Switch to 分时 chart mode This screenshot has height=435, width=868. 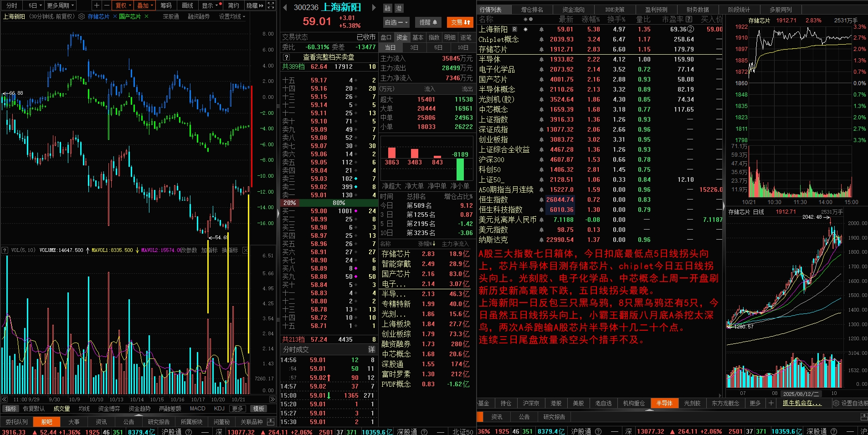click(11, 5)
